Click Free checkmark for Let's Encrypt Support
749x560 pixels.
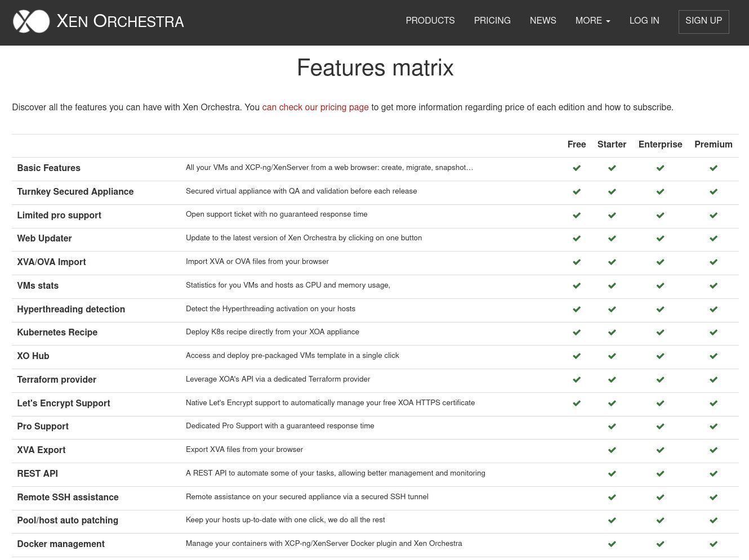[x=577, y=404]
